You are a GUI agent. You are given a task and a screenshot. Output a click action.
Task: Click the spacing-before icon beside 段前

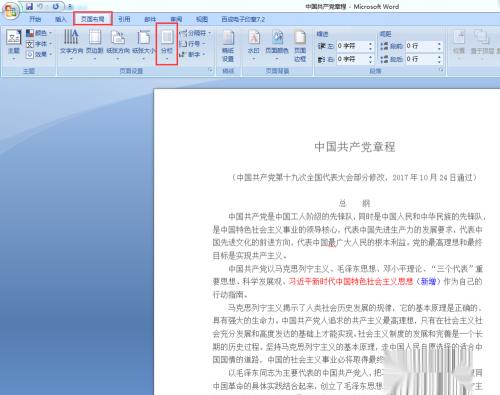[x=384, y=46]
